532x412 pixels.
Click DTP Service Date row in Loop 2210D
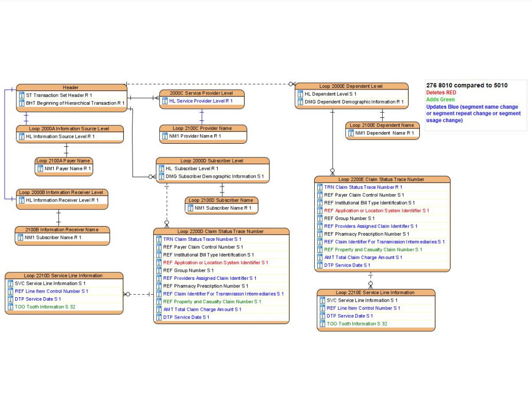tap(38, 299)
